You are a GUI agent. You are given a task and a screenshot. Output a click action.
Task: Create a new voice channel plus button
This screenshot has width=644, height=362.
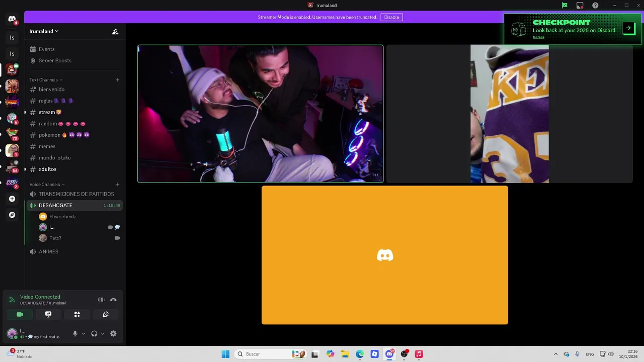117,185
